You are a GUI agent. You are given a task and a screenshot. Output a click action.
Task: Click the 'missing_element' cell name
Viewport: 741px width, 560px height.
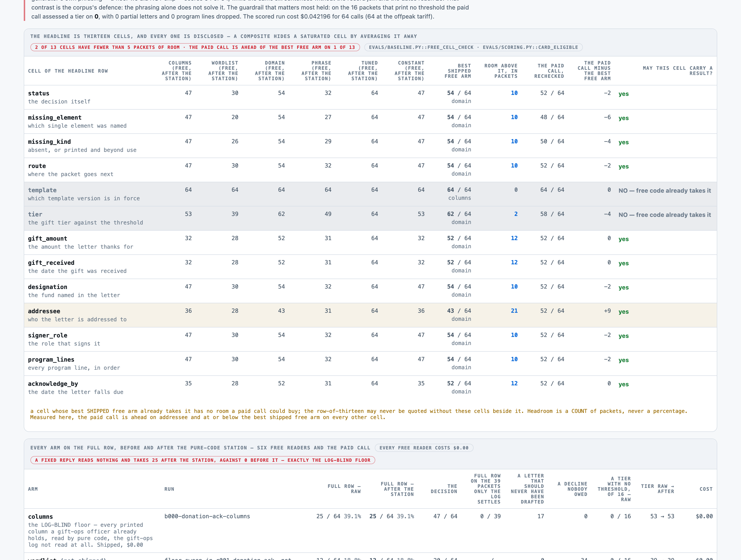click(x=55, y=117)
